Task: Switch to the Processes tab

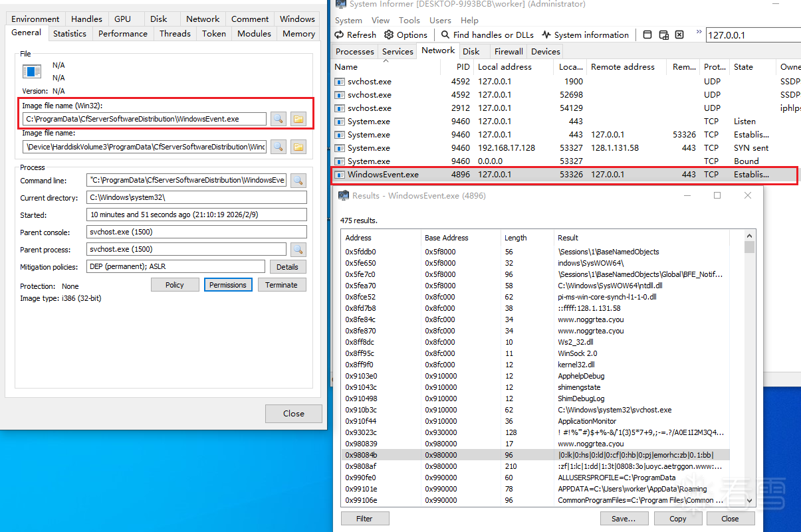Action: pos(355,51)
